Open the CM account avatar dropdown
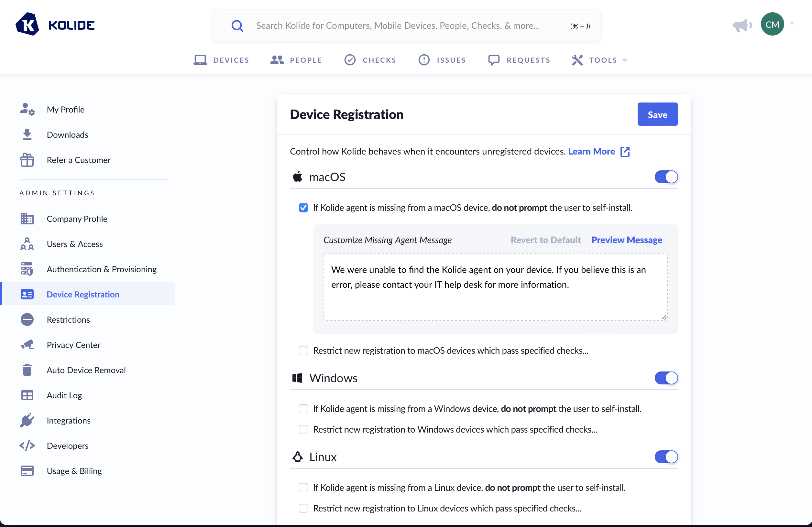The height and width of the screenshot is (527, 812). point(773,24)
